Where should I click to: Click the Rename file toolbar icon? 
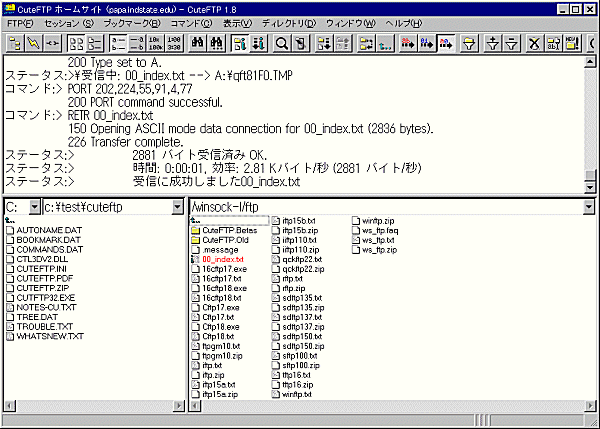tap(553, 44)
